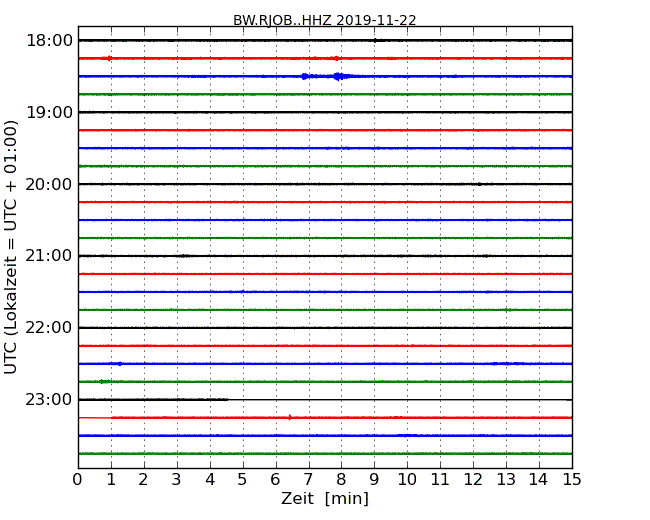Click x-axis tick label 10
The height and width of the screenshot is (520, 650).
407,479
